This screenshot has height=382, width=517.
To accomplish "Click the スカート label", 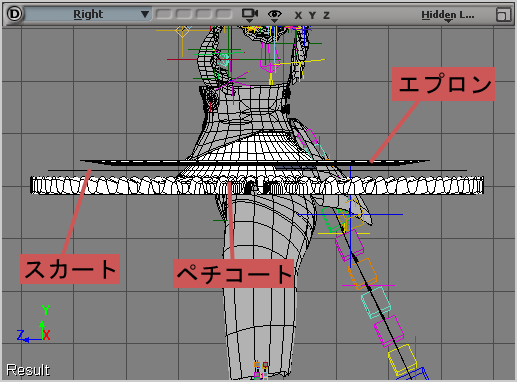I will point(70,269).
